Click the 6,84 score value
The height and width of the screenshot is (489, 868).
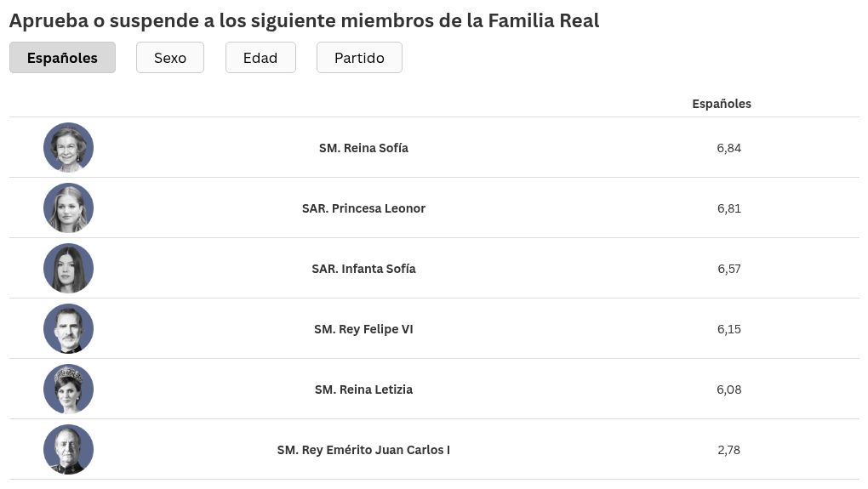click(729, 148)
